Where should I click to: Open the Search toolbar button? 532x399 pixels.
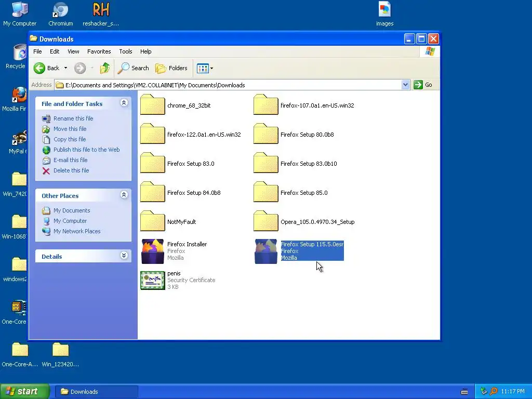click(134, 68)
